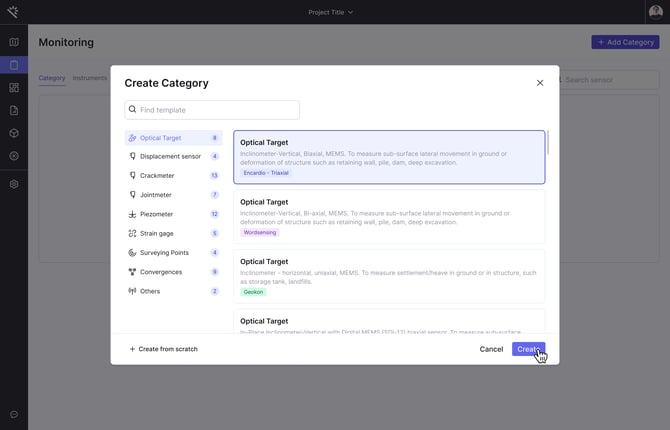Screen dimensions: 670x430
Task: Click the Crackmeter category icon
Action: pyautogui.click(x=132, y=175)
